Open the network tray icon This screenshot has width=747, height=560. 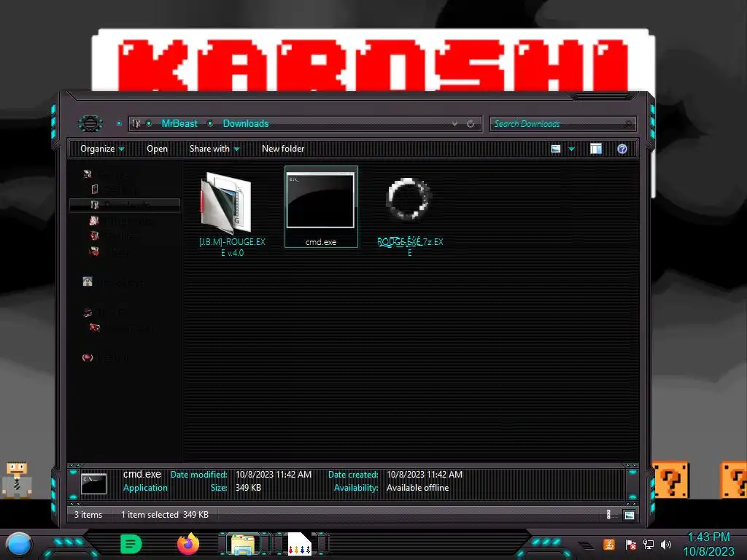[x=649, y=544]
